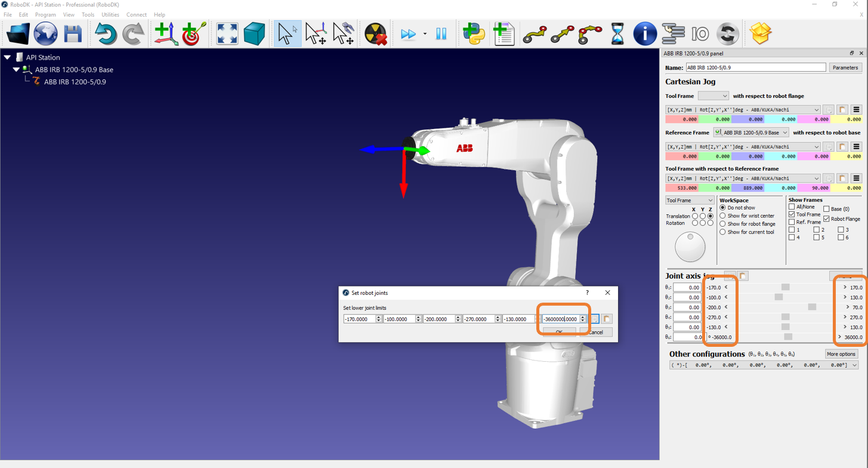This screenshot has width=868, height=468.
Task: Collapse the API Station tree node
Action: [7, 57]
